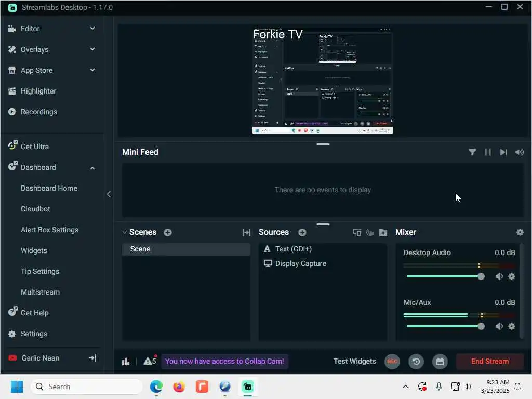Viewport: 532px width, 399px height.
Task: Click the Mixer panel scrollbar
Action: pyautogui.click(x=521, y=291)
